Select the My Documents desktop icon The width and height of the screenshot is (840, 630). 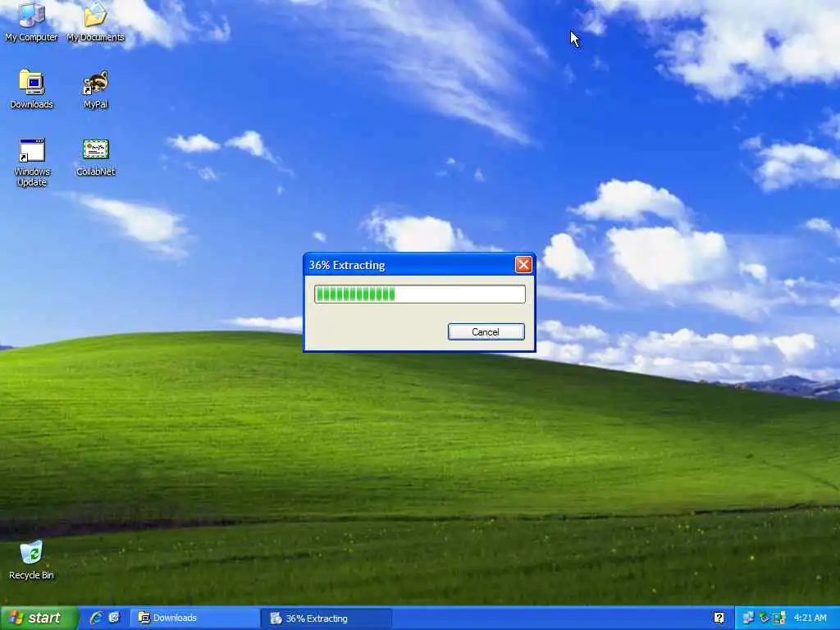click(x=95, y=21)
